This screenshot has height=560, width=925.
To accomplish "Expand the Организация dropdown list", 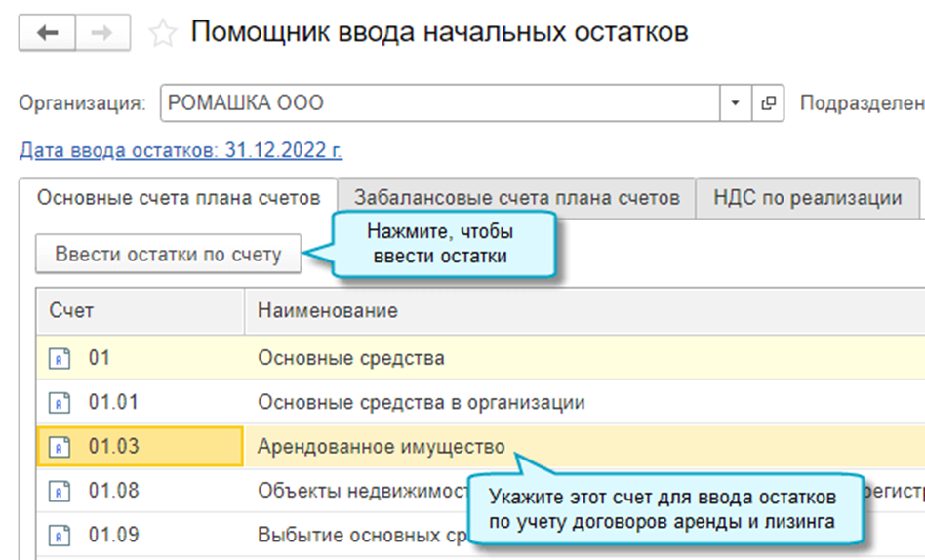I will (734, 102).
